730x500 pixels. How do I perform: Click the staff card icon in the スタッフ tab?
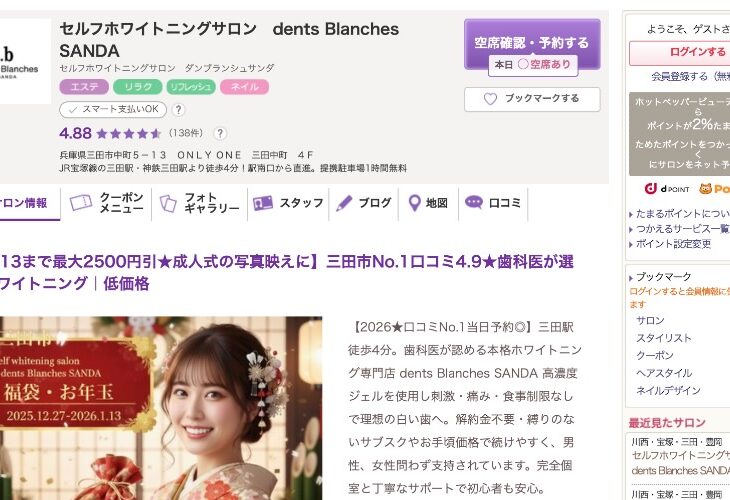click(x=263, y=203)
